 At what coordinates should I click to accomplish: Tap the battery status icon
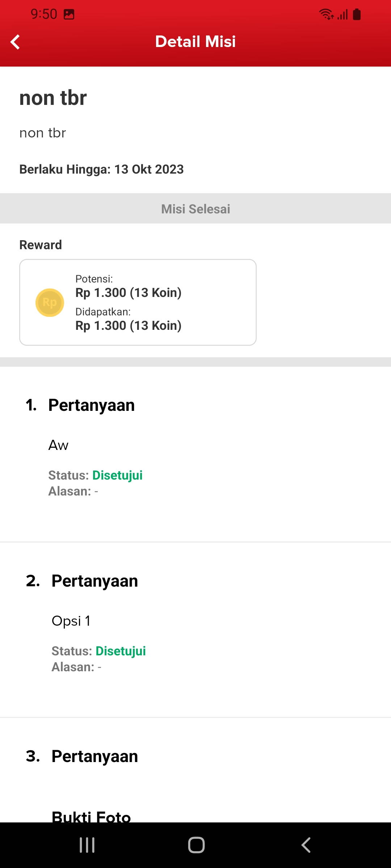pyautogui.click(x=357, y=14)
